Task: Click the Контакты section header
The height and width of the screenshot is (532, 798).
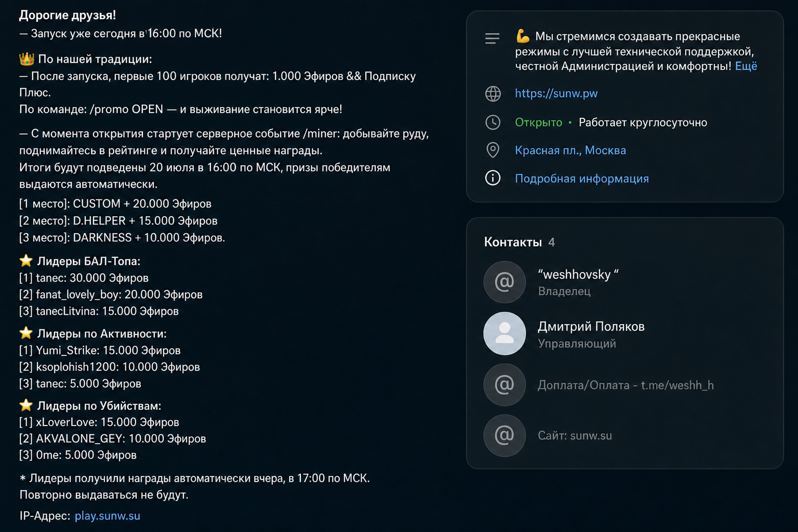Action: point(513,242)
